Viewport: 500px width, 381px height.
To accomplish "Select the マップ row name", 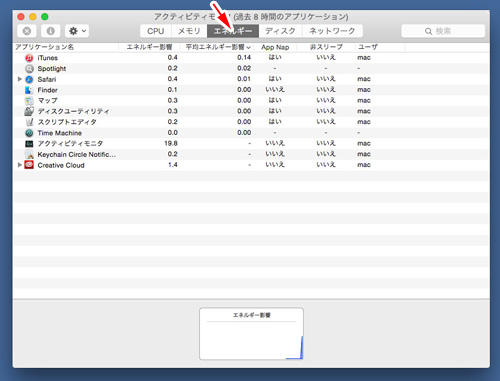I will pyautogui.click(x=47, y=101).
